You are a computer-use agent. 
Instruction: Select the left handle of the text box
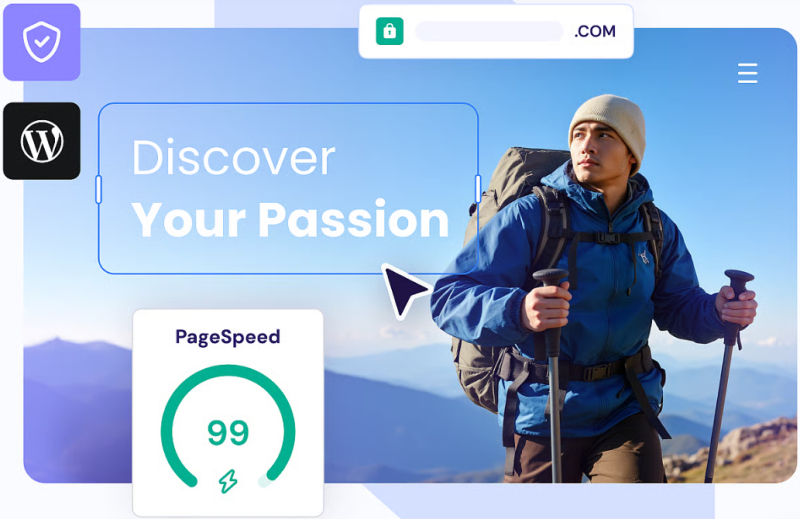pos(98,189)
